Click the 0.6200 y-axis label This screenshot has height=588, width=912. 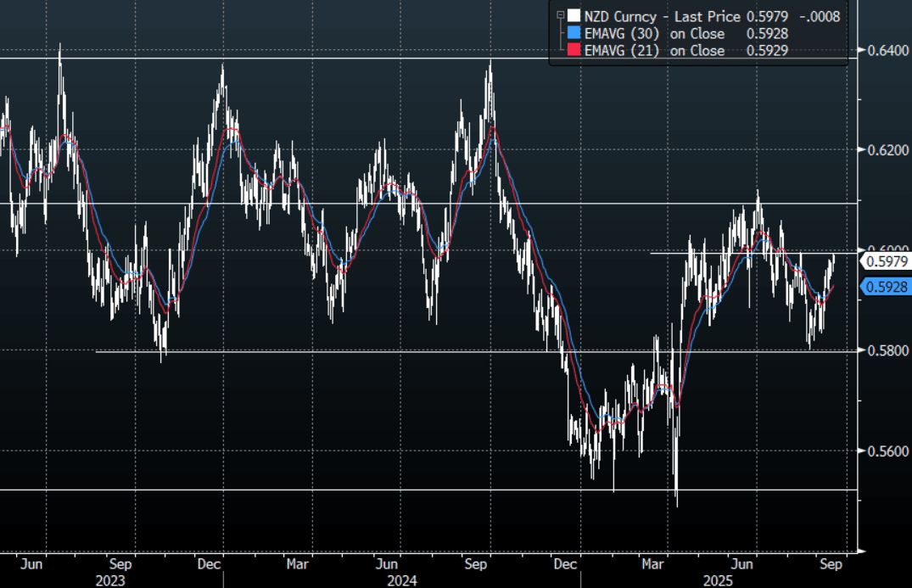884,150
